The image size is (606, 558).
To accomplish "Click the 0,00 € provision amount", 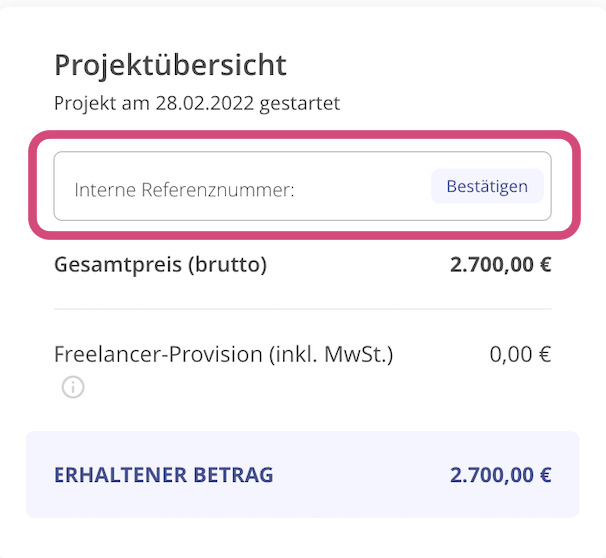I will point(520,354).
